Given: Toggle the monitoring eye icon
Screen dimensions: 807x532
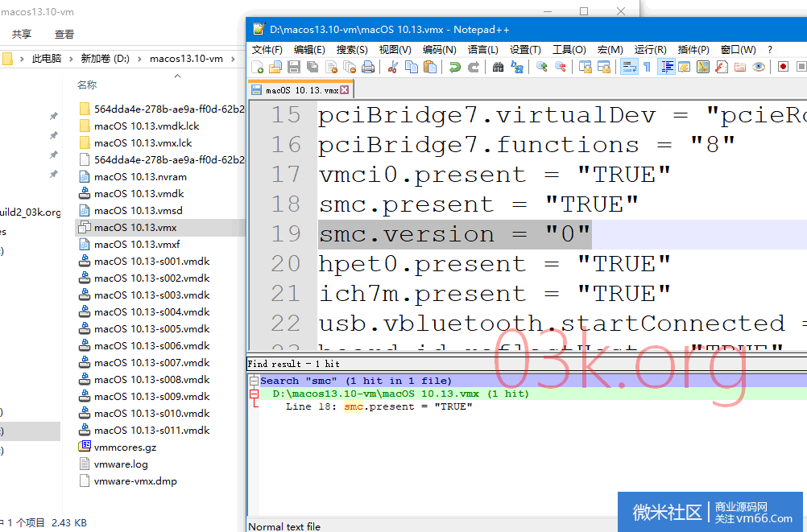Looking at the screenshot, I should point(759,67).
